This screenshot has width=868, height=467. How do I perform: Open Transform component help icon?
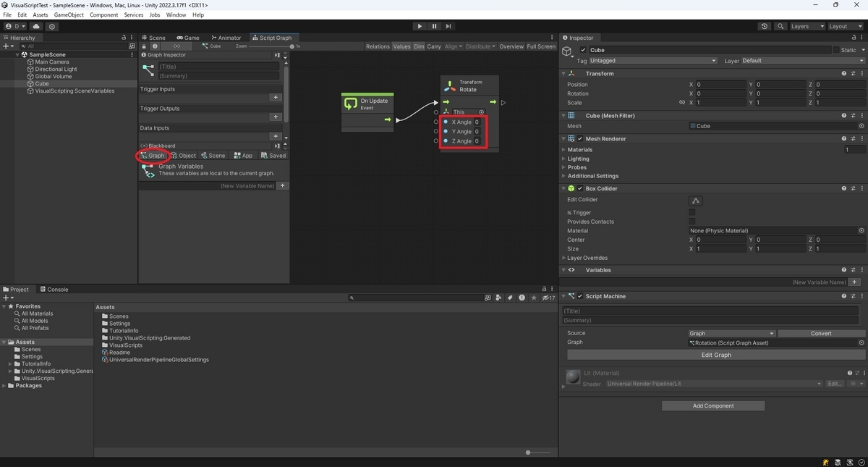(844, 73)
